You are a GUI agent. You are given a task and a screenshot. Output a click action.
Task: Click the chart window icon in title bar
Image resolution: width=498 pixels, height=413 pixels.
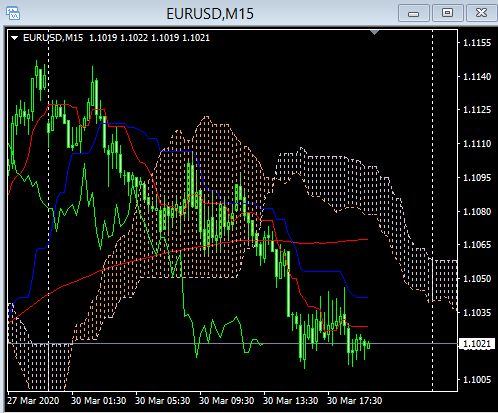(x=13, y=13)
